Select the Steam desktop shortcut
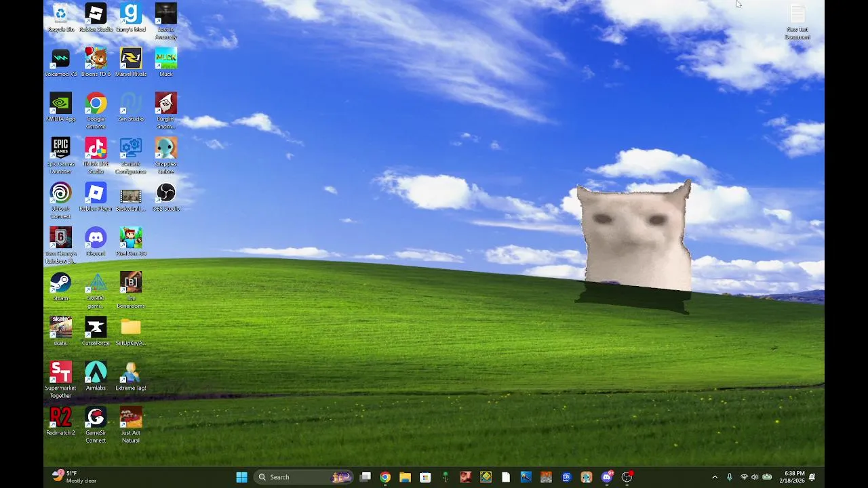 pyautogui.click(x=60, y=287)
